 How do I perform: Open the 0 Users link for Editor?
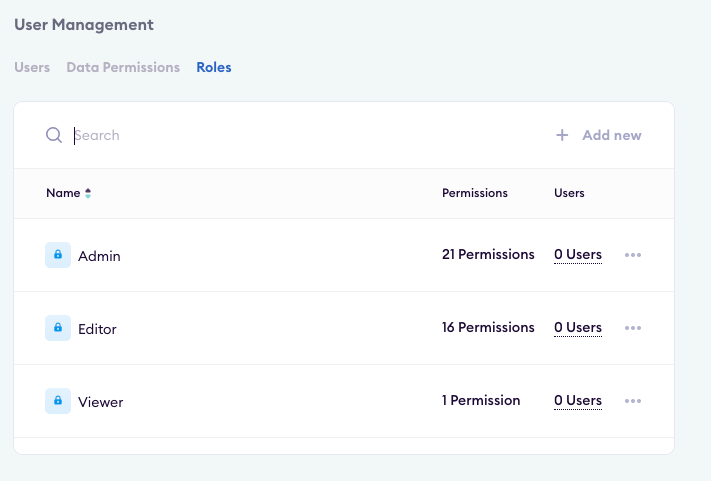578,328
